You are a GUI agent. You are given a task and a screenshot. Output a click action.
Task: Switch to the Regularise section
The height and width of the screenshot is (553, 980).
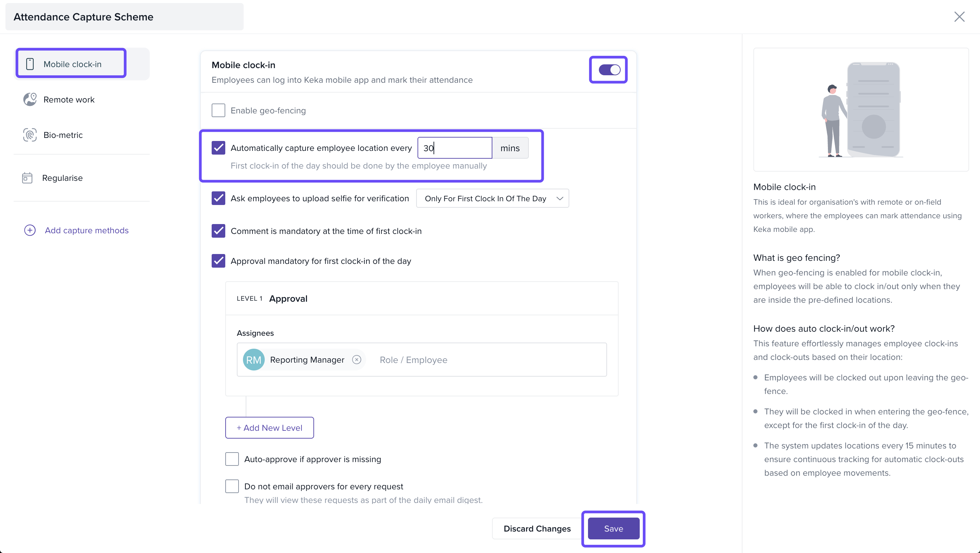(x=62, y=178)
